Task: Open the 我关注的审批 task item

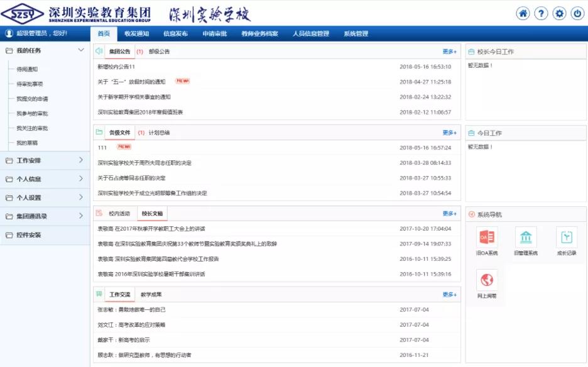Action: [32, 128]
